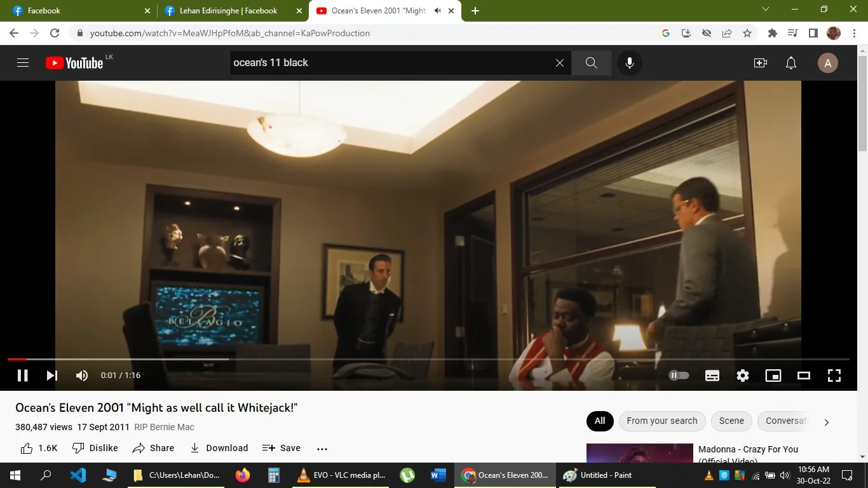Download the video
868x488 pixels.
pyautogui.click(x=219, y=448)
